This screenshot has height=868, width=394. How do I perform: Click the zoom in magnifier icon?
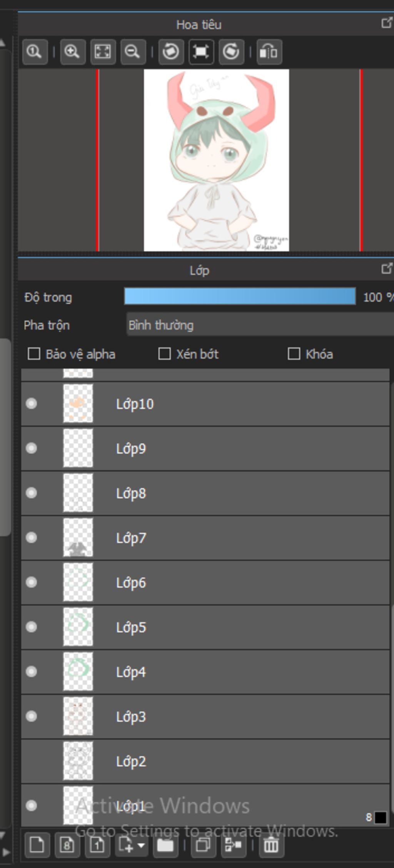(x=72, y=52)
